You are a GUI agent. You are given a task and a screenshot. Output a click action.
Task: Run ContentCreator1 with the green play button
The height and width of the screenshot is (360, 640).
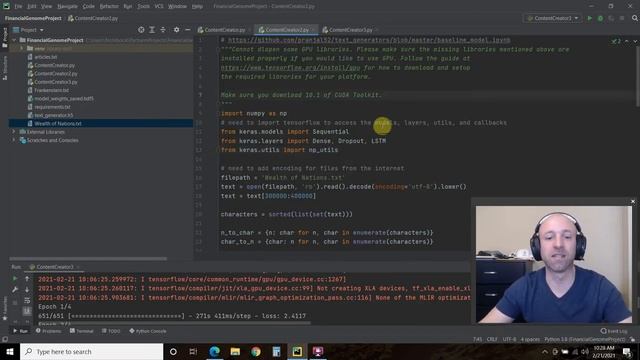(589, 18)
